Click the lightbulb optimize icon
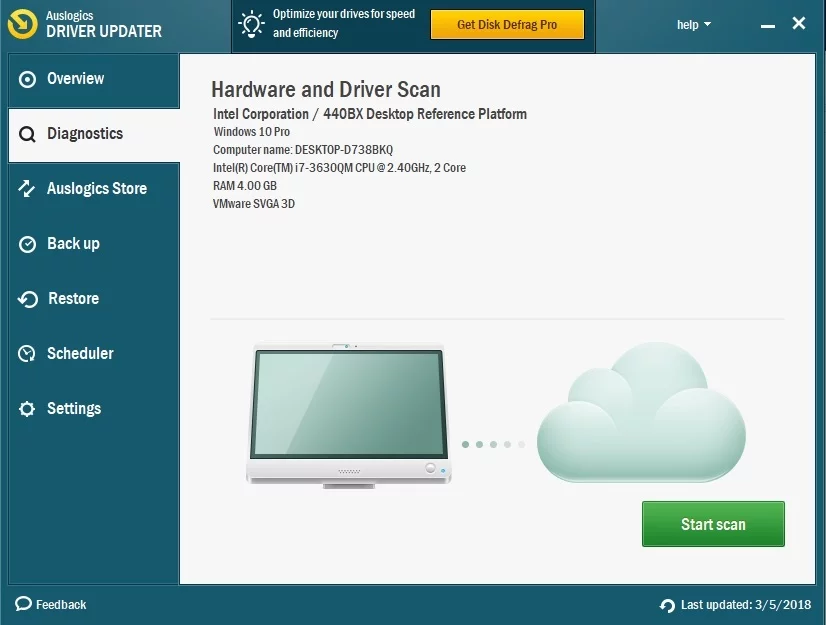826x625 pixels. [251, 25]
